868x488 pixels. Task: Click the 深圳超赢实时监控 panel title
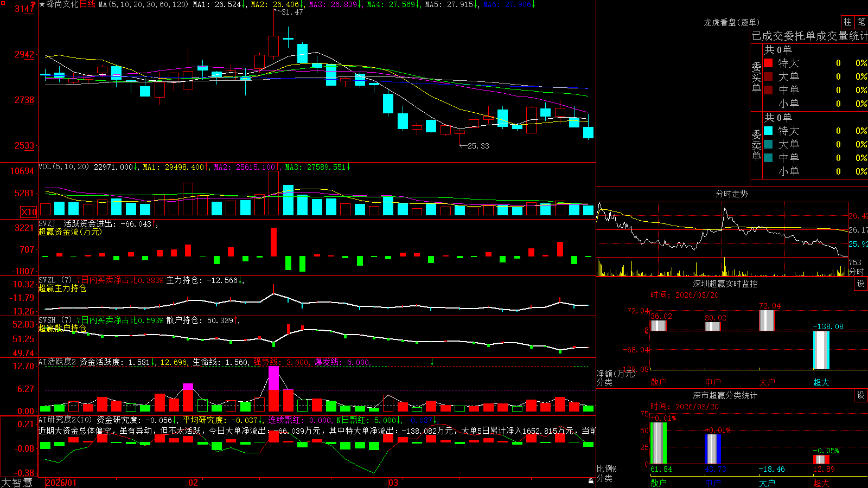coord(725,284)
